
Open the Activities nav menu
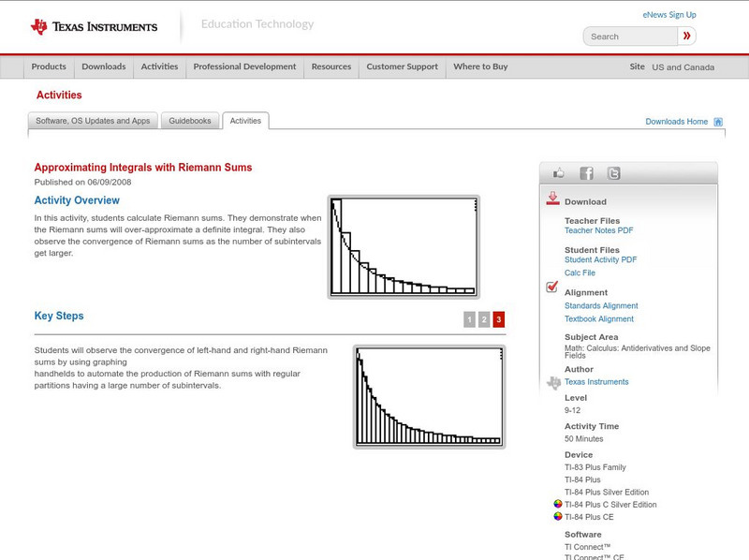click(159, 66)
